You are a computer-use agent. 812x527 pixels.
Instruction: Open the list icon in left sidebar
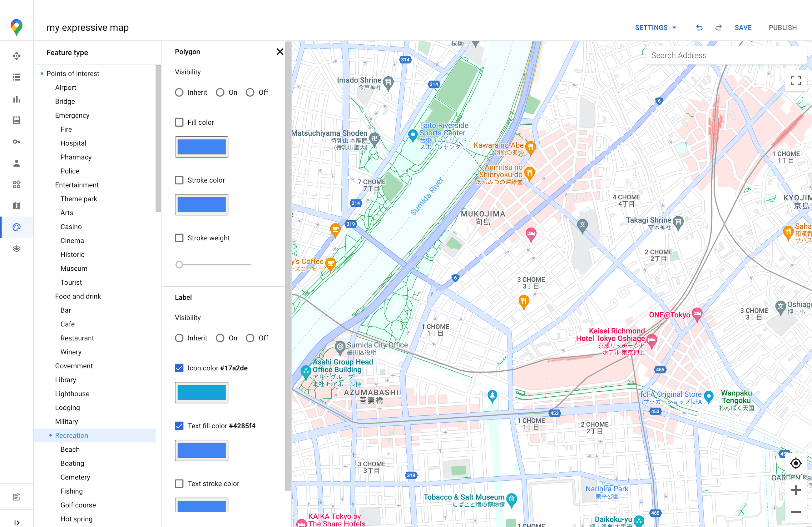coord(16,77)
